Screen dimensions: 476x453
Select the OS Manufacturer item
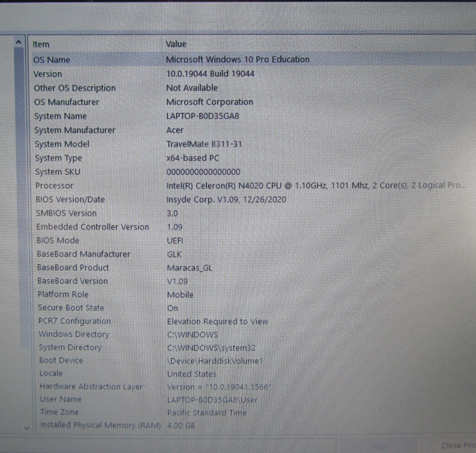tap(66, 102)
